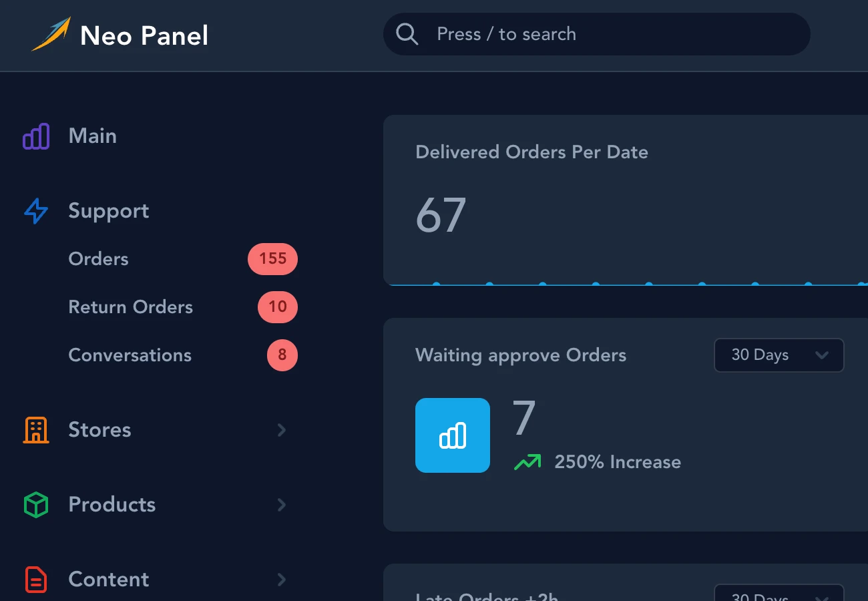Screen dimensions: 868x601
Task: Click the magnifying glass search icon
Action: [x=407, y=34]
